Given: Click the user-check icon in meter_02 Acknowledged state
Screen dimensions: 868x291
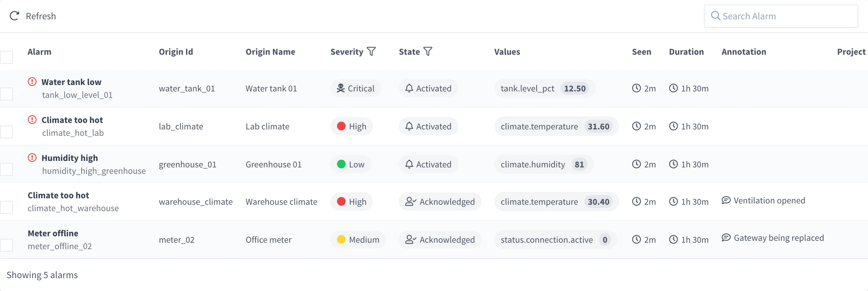Looking at the screenshot, I should click(411, 239).
